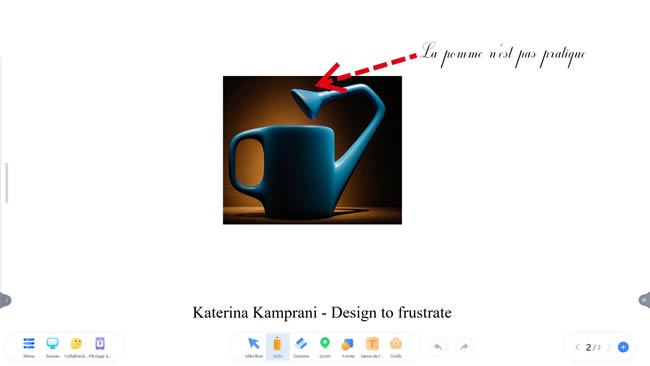
Task: Undo the last action
Action: [438, 347]
